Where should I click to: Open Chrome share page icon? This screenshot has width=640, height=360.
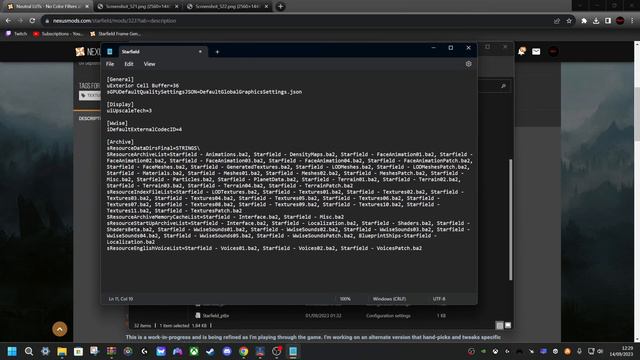(x=557, y=21)
